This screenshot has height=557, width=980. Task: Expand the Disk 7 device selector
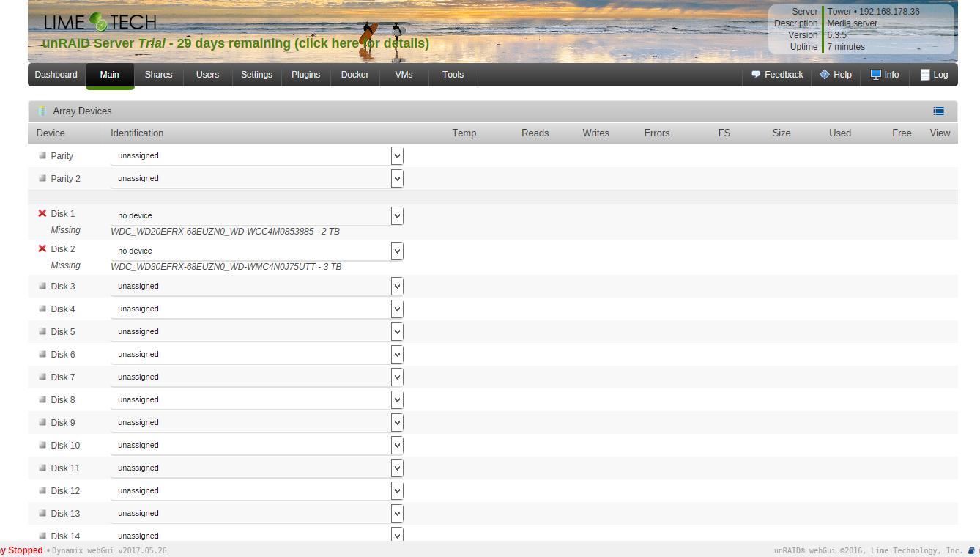[257, 377]
